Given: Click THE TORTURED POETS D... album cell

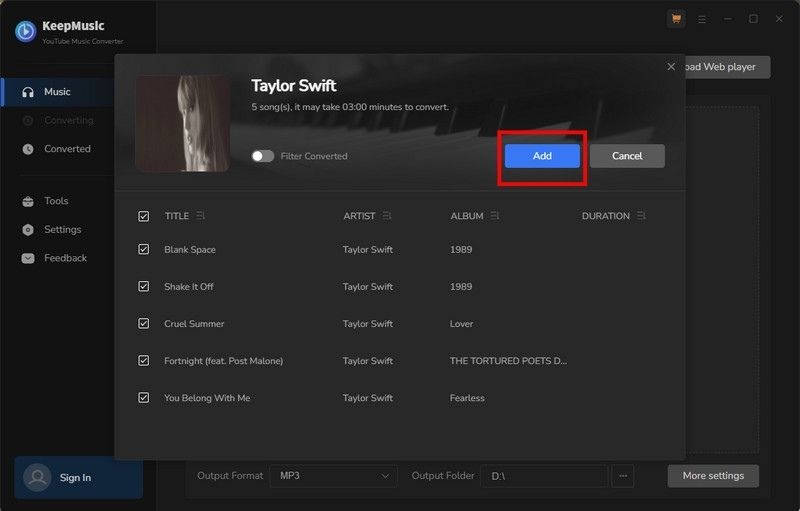Looking at the screenshot, I should click(x=508, y=361).
